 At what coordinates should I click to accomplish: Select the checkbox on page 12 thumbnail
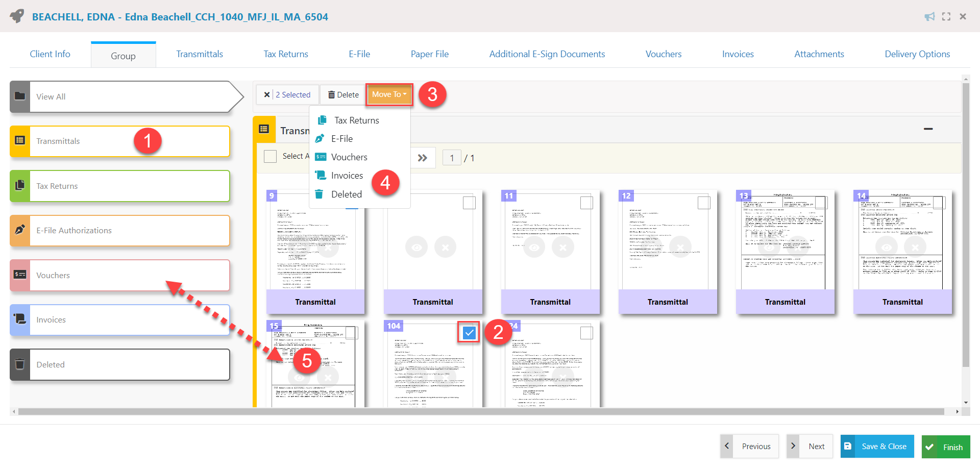(x=704, y=203)
